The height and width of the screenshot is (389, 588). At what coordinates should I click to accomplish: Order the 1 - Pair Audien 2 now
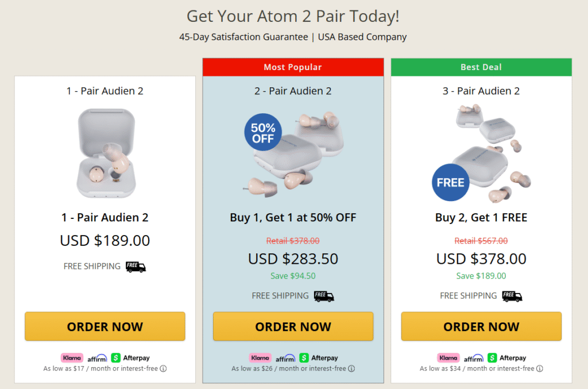point(105,326)
